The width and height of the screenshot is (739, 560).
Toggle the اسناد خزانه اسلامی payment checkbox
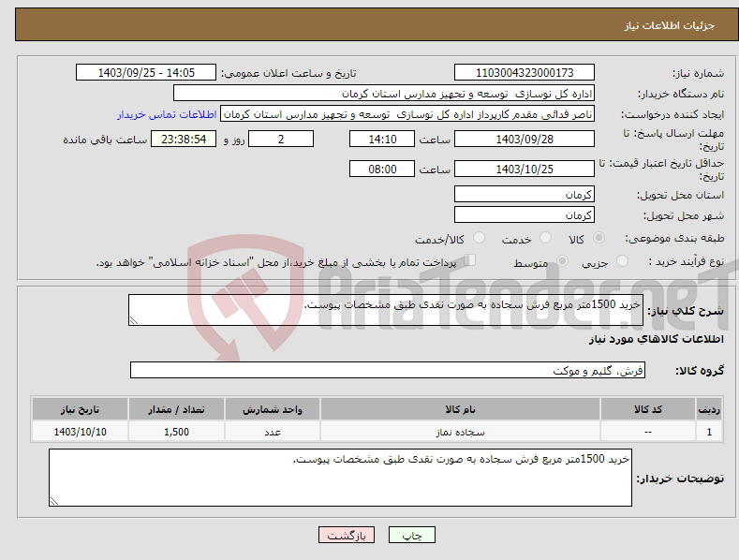(470, 259)
